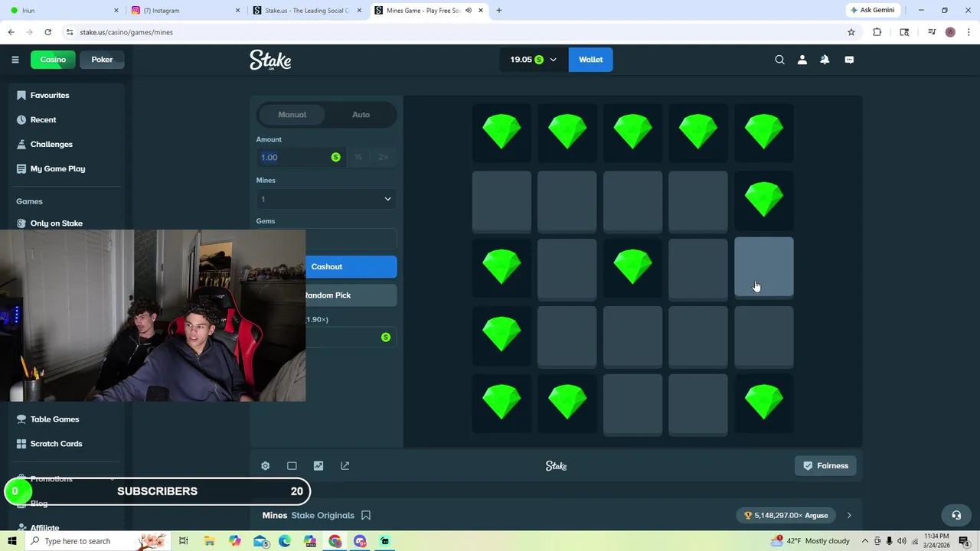Open the notifications bell

point(825,60)
